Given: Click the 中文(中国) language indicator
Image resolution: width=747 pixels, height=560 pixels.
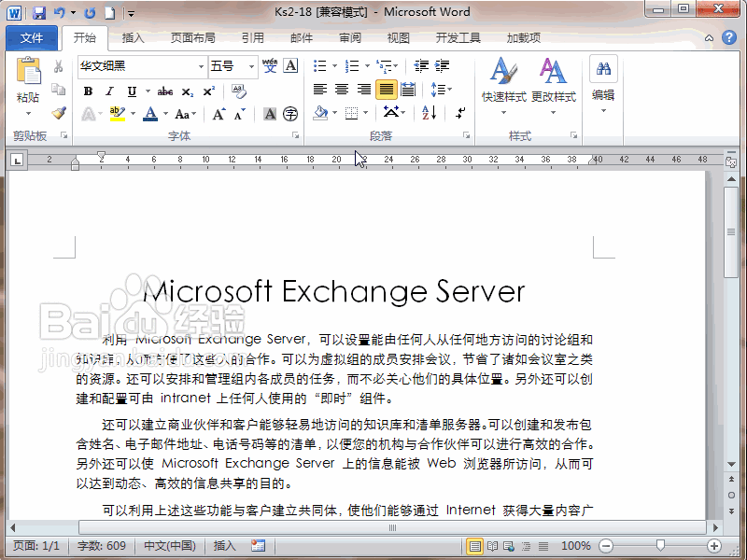Looking at the screenshot, I should pyautogui.click(x=170, y=546).
